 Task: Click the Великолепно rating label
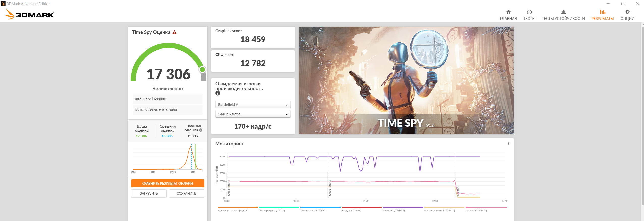(167, 89)
